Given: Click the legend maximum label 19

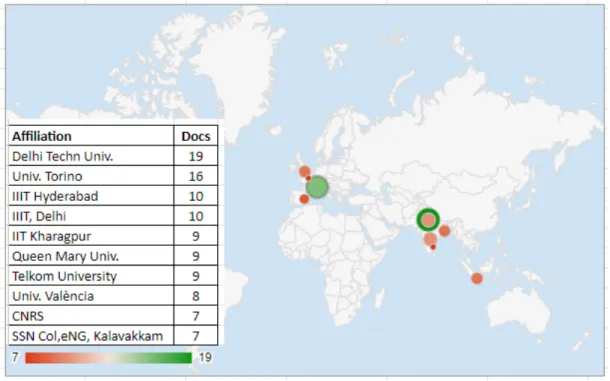Looking at the screenshot, I should point(205,357).
